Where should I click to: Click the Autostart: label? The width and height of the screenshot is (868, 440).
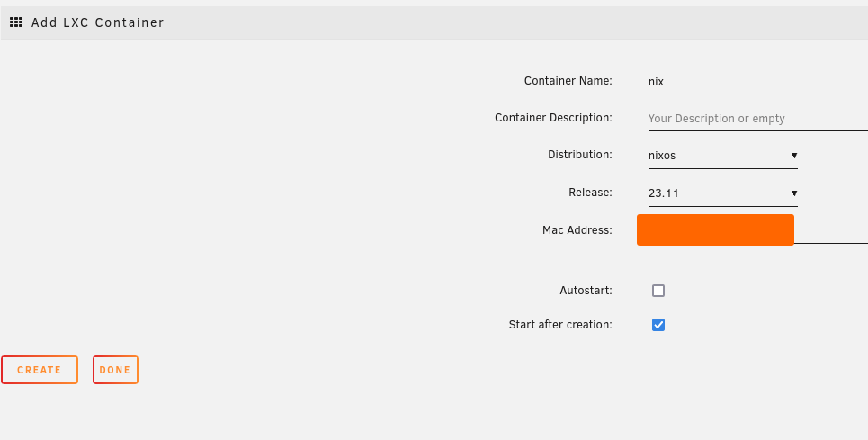click(x=586, y=290)
